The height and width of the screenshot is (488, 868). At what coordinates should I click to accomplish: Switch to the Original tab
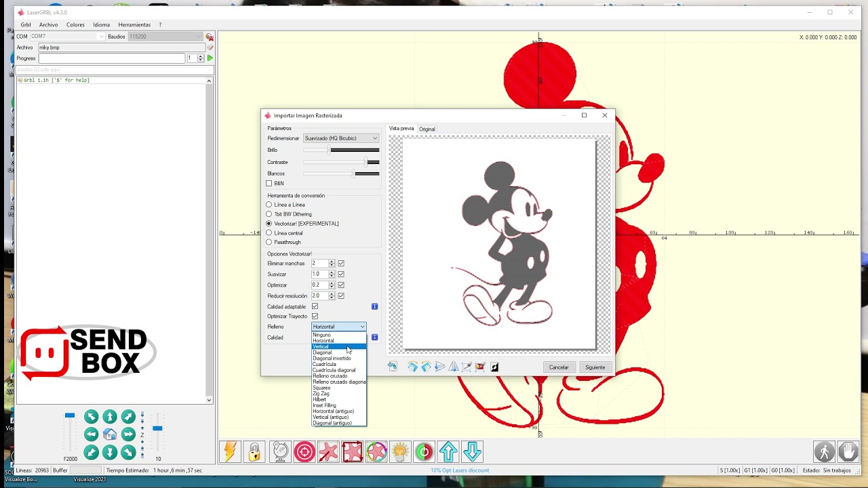(x=427, y=129)
